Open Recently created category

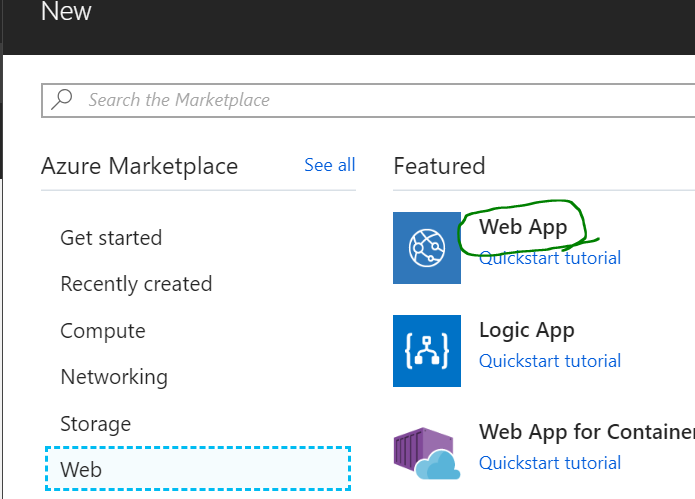[136, 284]
